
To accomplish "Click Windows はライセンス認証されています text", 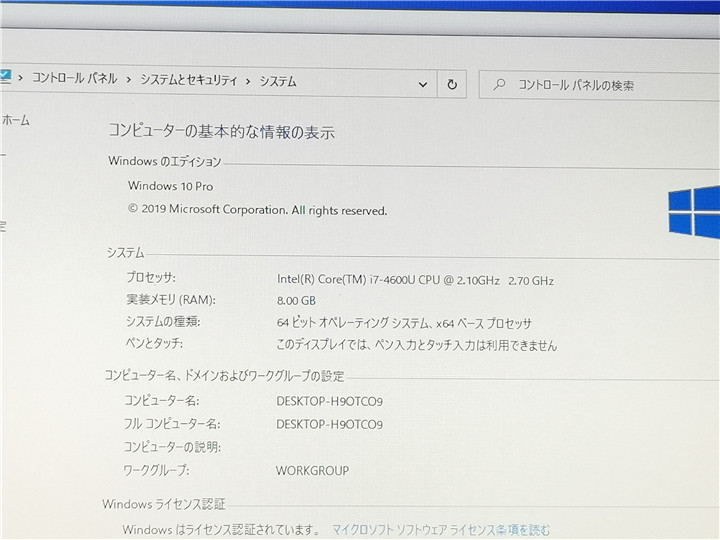I will point(221,529).
